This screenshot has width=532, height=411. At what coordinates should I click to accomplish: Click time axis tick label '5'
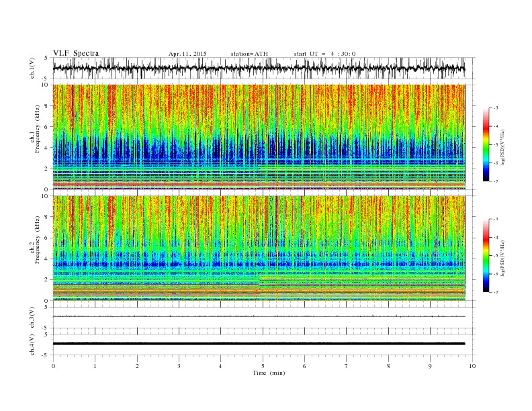click(263, 366)
